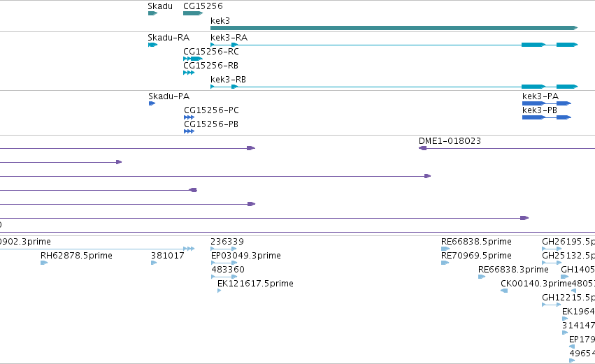This screenshot has width=595, height=364.
Task: Click the CG15256-PC protein arrows
Action: (189, 117)
